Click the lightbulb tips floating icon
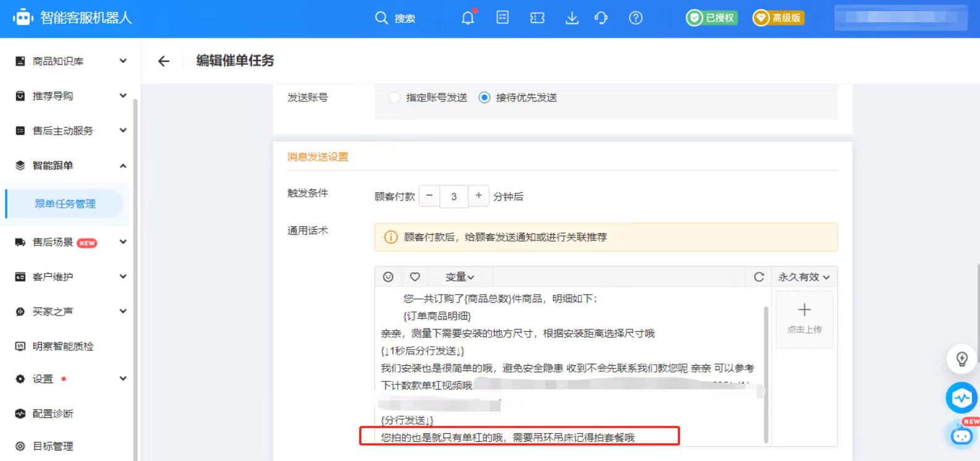Screen dimensions: 980x461 click(962, 359)
